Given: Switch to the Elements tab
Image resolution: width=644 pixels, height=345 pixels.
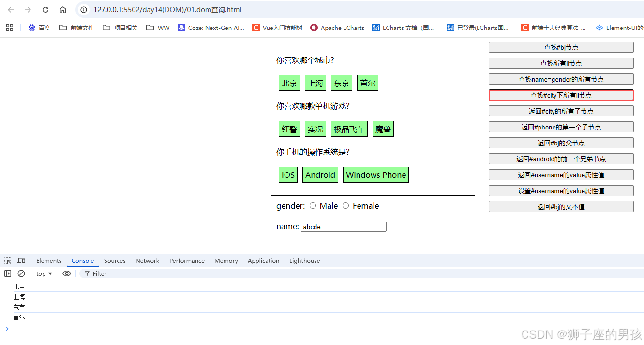Looking at the screenshot, I should (49, 260).
